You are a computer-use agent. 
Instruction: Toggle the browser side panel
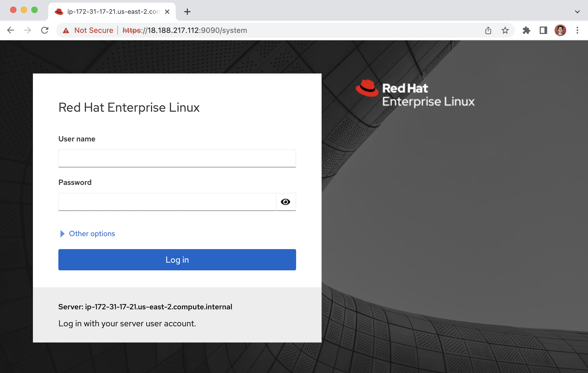[x=543, y=30]
